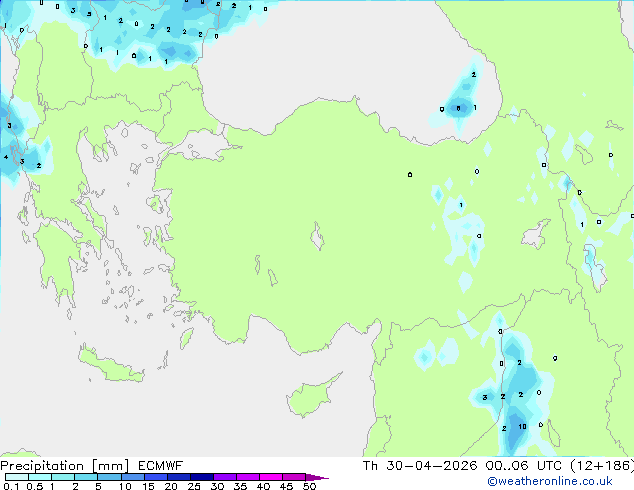The height and width of the screenshot is (490, 634).
Task: Click the 40–45 mm magenta legend swatch
Action: 271,477
